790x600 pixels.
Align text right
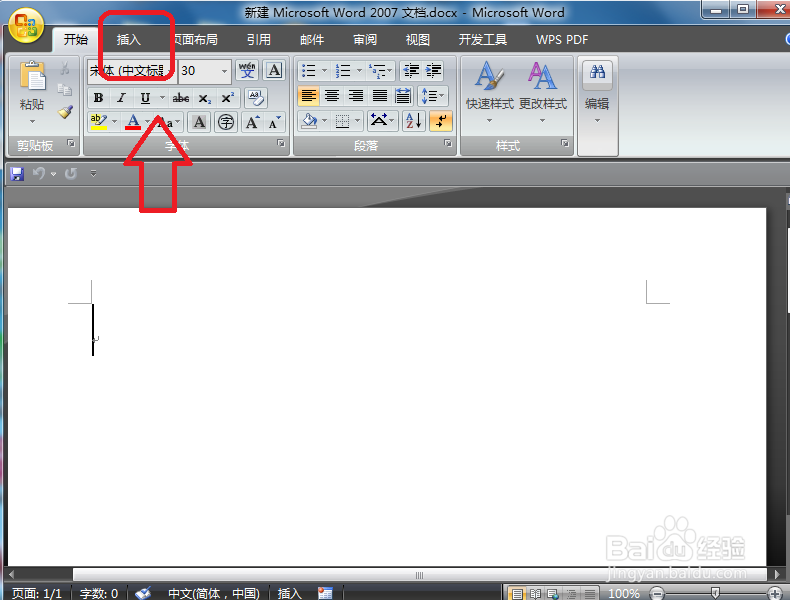pyautogui.click(x=356, y=96)
